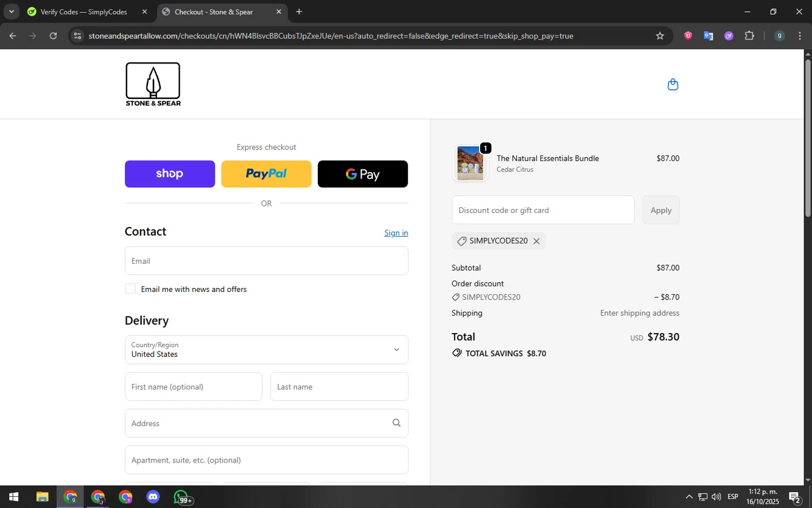Open the red shield extension icon
The height and width of the screenshot is (508, 812).
point(688,36)
